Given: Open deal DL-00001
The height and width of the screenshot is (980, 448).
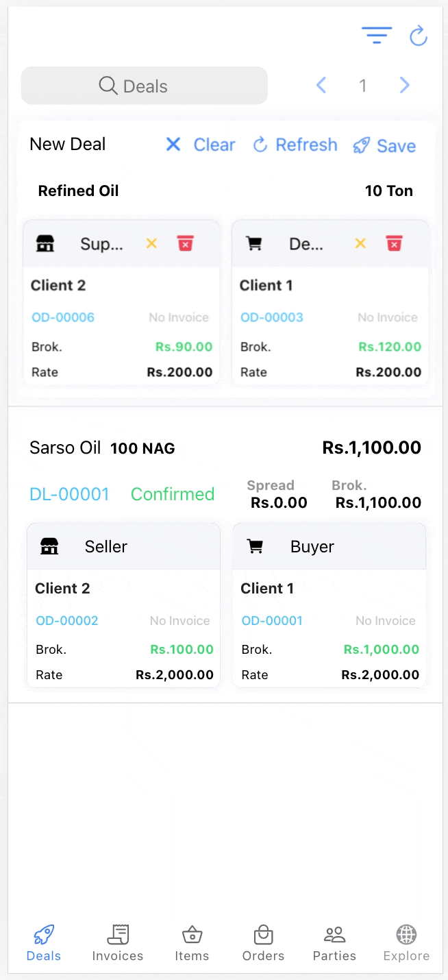Looking at the screenshot, I should pos(69,493).
